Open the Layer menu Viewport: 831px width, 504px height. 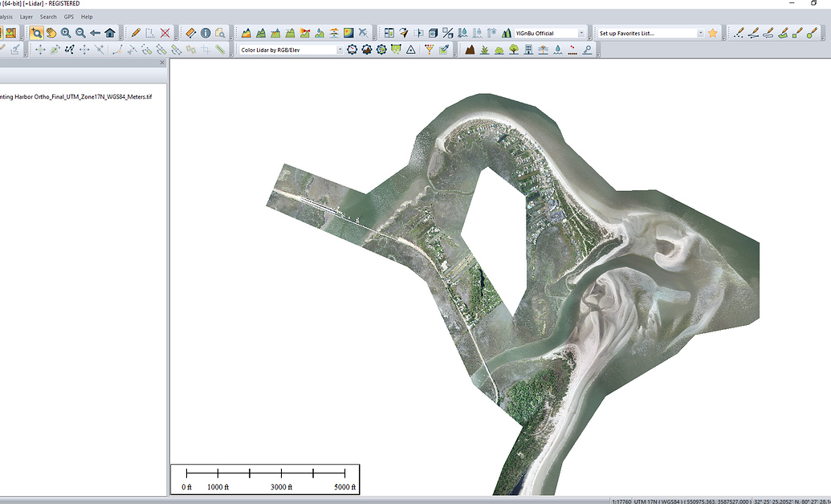(26, 16)
